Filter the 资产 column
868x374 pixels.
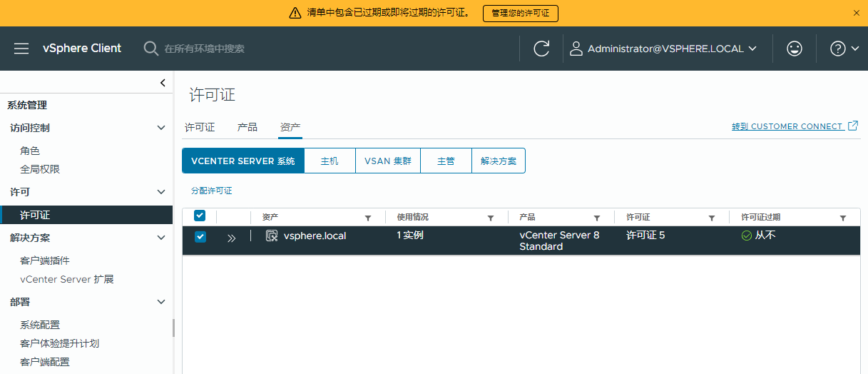(368, 218)
